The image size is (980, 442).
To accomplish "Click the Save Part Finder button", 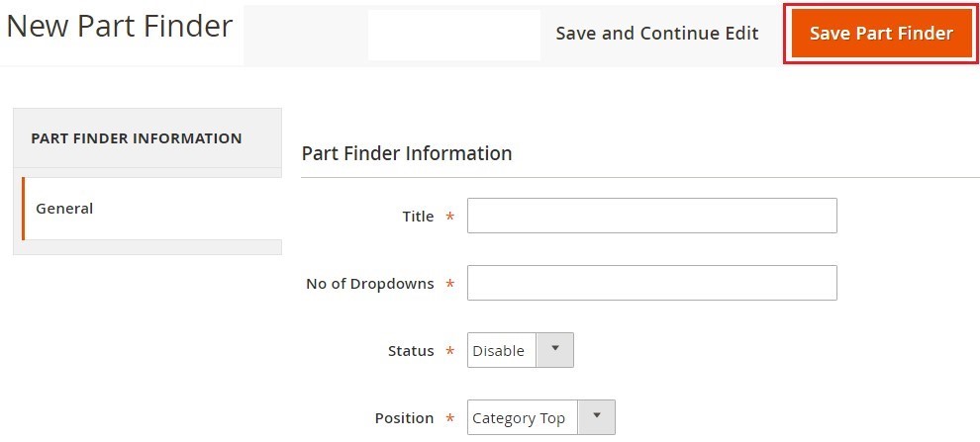I will click(x=880, y=34).
